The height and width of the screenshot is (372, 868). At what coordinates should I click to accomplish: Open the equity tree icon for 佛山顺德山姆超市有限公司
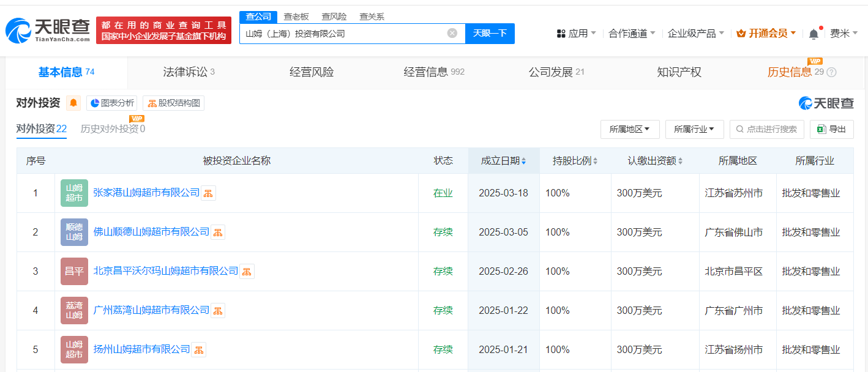(x=218, y=232)
